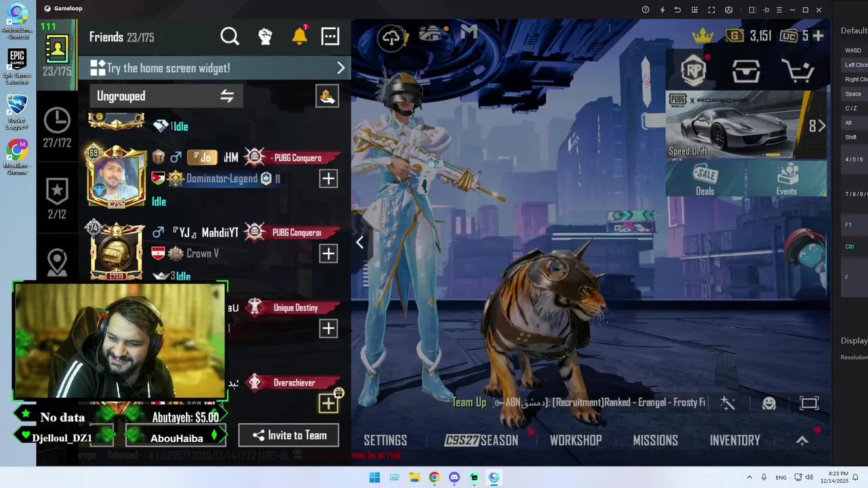
Task: Click the Team Up recruitment chat
Action: pyautogui.click(x=578, y=403)
